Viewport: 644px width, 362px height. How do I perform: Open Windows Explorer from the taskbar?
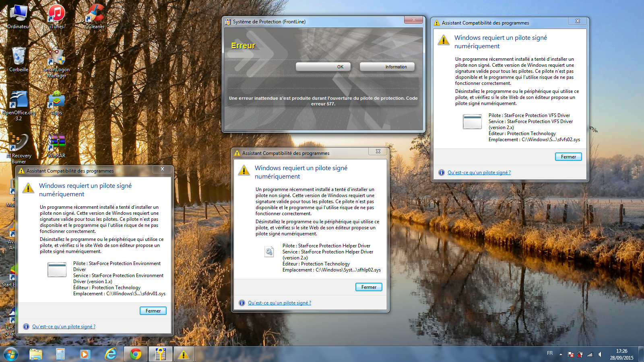tap(36, 354)
